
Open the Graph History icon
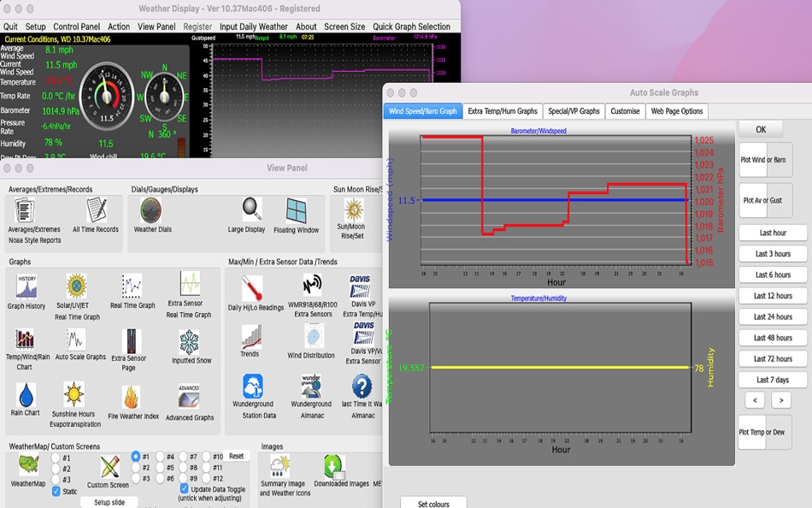pyautogui.click(x=26, y=286)
